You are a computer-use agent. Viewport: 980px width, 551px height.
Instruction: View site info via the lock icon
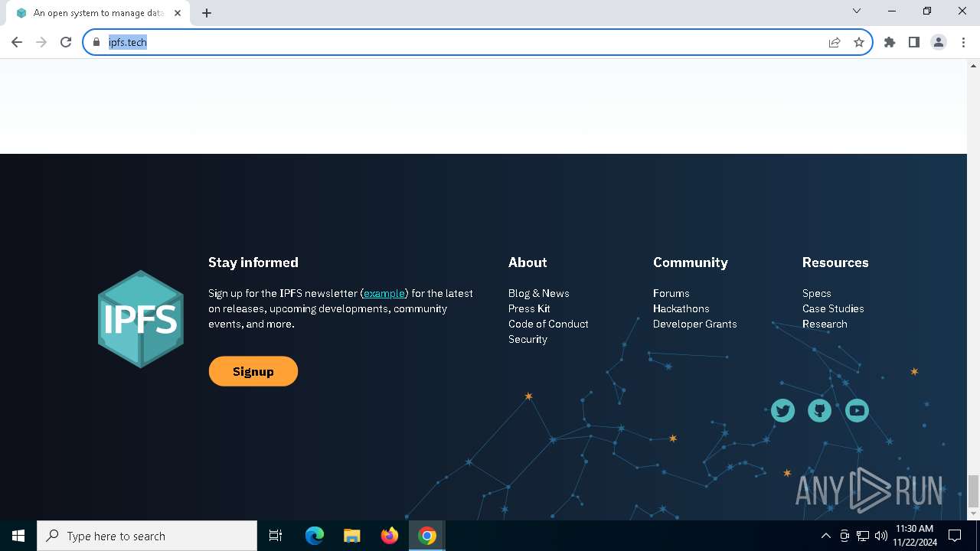(x=96, y=42)
